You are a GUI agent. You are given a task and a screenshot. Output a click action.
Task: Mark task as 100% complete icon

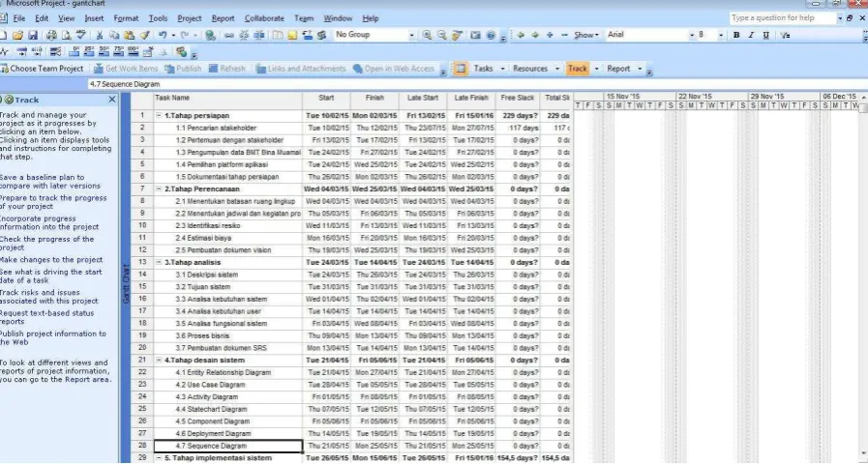[133, 52]
